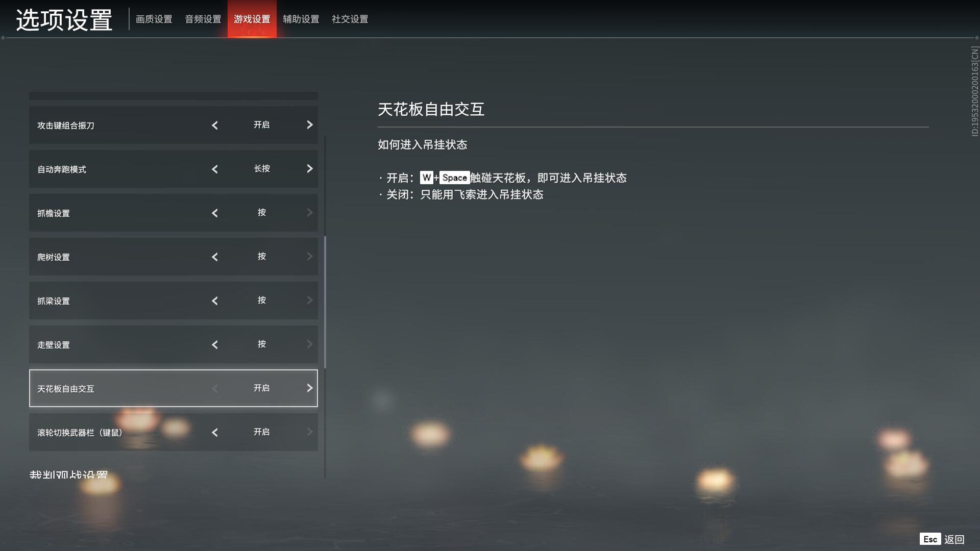Click left arrow for 走壁设置
Viewport: 980px width, 551px height.
215,344
